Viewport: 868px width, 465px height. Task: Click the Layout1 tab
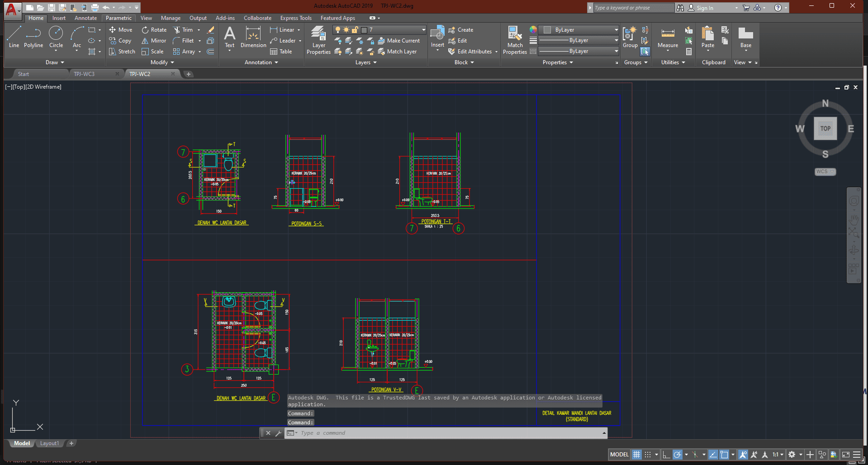pos(49,443)
